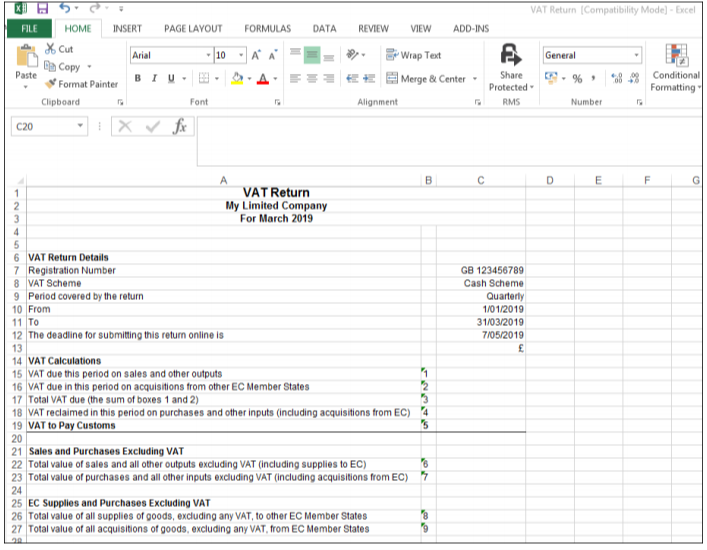Apply Percent Style format
The image size is (707, 550).
pyautogui.click(x=577, y=78)
